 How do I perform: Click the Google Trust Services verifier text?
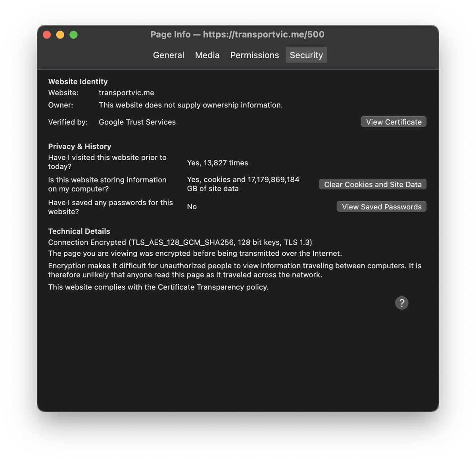coord(137,122)
